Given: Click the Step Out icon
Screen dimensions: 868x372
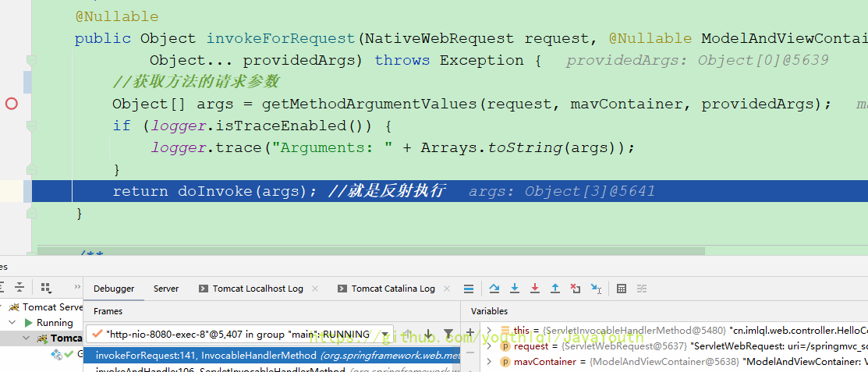Looking at the screenshot, I should pyautogui.click(x=555, y=289).
